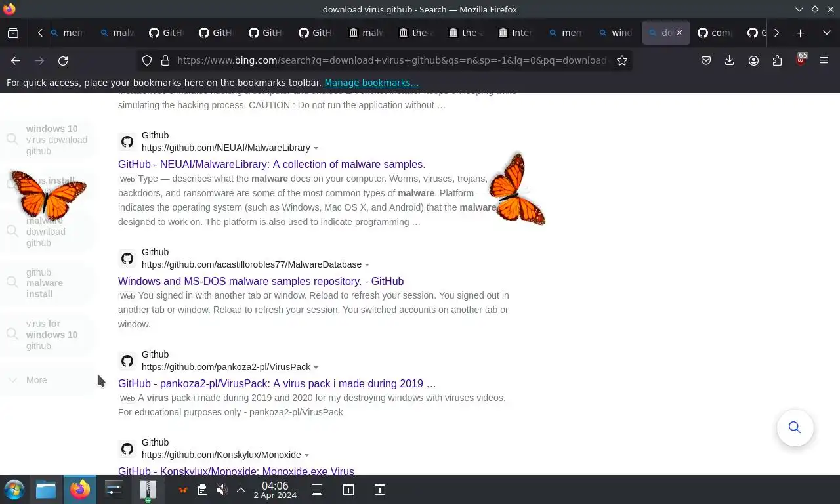Image resolution: width=840 pixels, height=504 pixels.
Task: Click show desktop taskbar button
Action: 317,490
